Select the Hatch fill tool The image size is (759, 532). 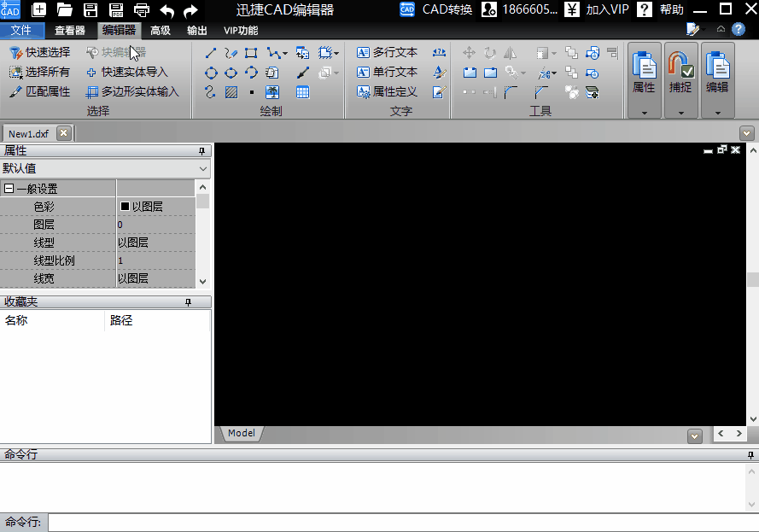point(231,92)
